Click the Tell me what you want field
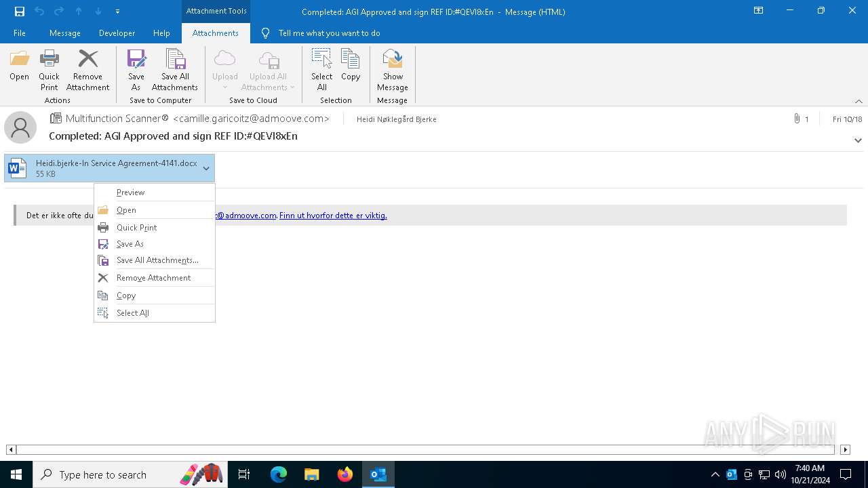Image resolution: width=868 pixels, height=488 pixels. 329,33
